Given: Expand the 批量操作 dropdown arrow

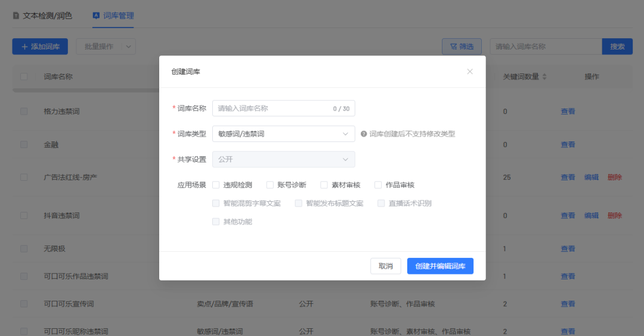Looking at the screenshot, I should point(129,47).
